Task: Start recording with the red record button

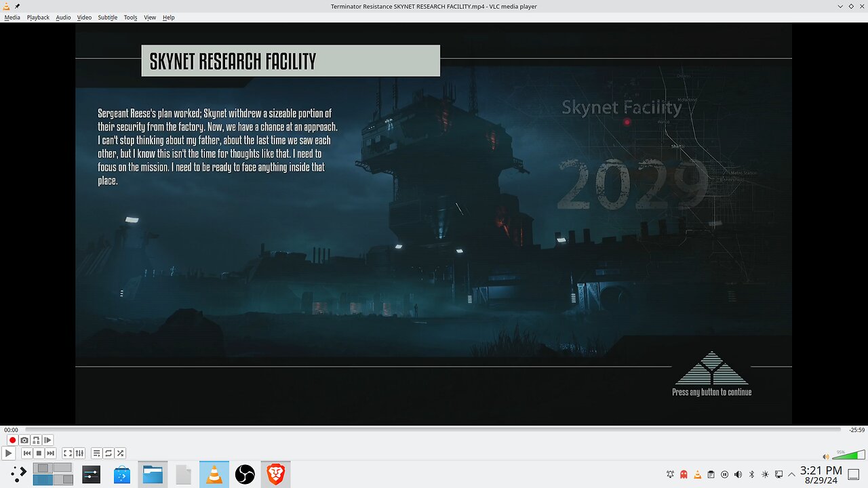Action: (12, 441)
